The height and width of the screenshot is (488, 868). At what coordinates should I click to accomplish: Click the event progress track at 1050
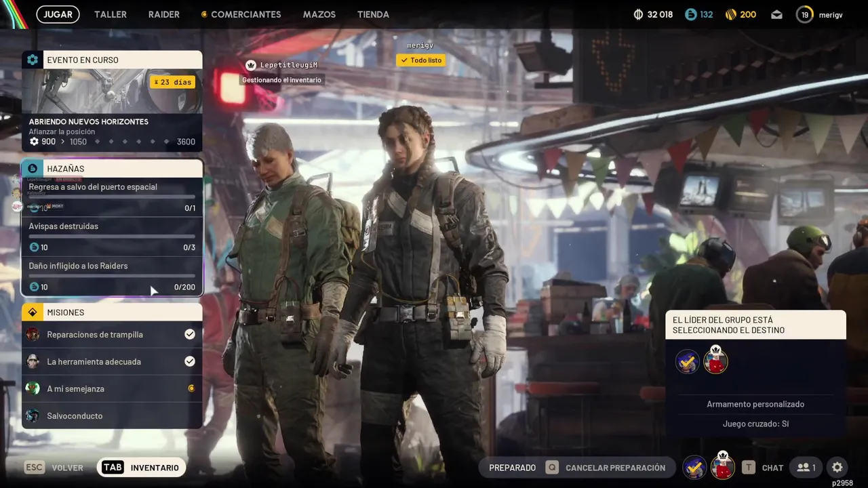click(x=113, y=142)
